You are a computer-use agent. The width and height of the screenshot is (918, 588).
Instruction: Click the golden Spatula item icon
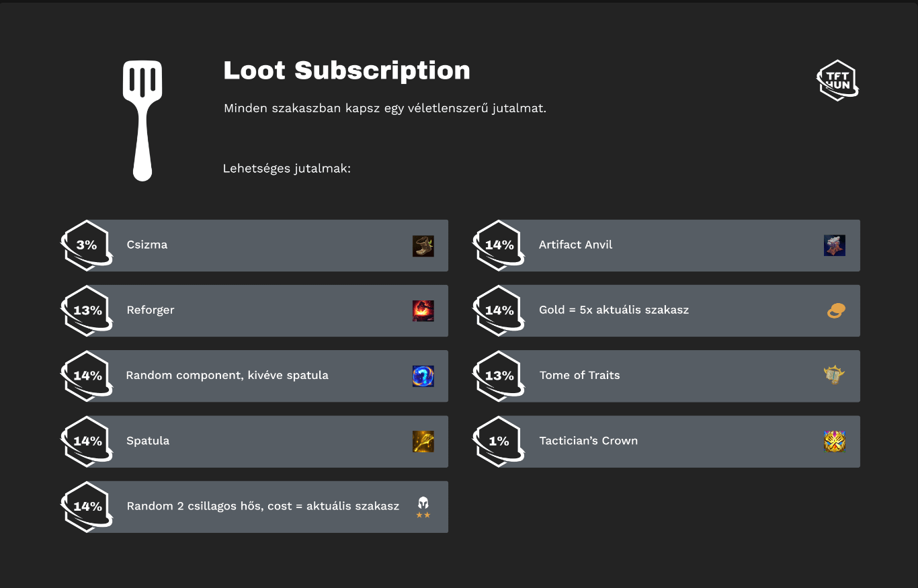[423, 442]
